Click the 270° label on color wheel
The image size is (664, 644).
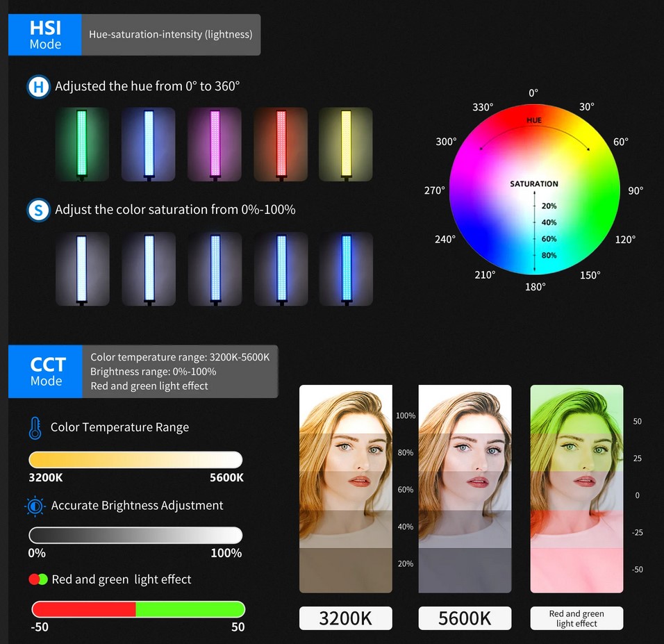435,190
